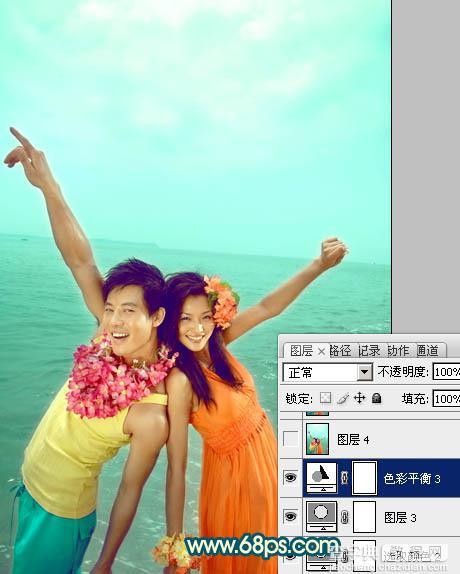
Task: Click link icon on 色彩平衡 3 layer
Action: coord(344,477)
